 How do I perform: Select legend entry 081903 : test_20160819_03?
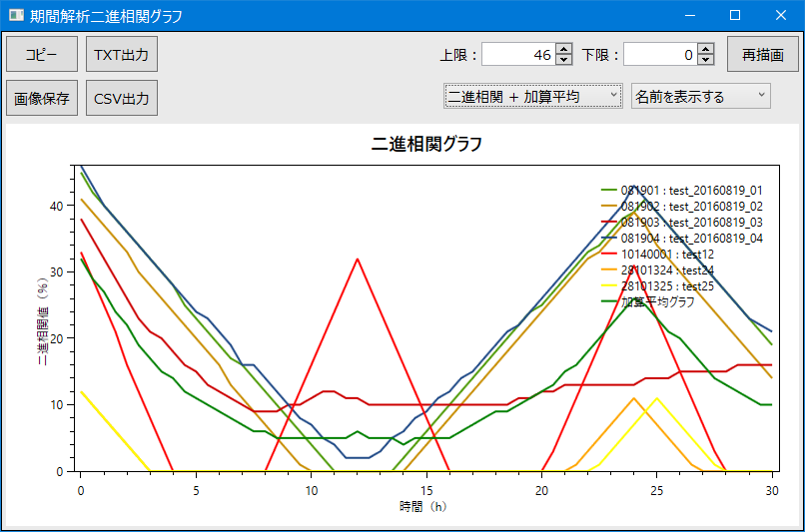point(682,223)
